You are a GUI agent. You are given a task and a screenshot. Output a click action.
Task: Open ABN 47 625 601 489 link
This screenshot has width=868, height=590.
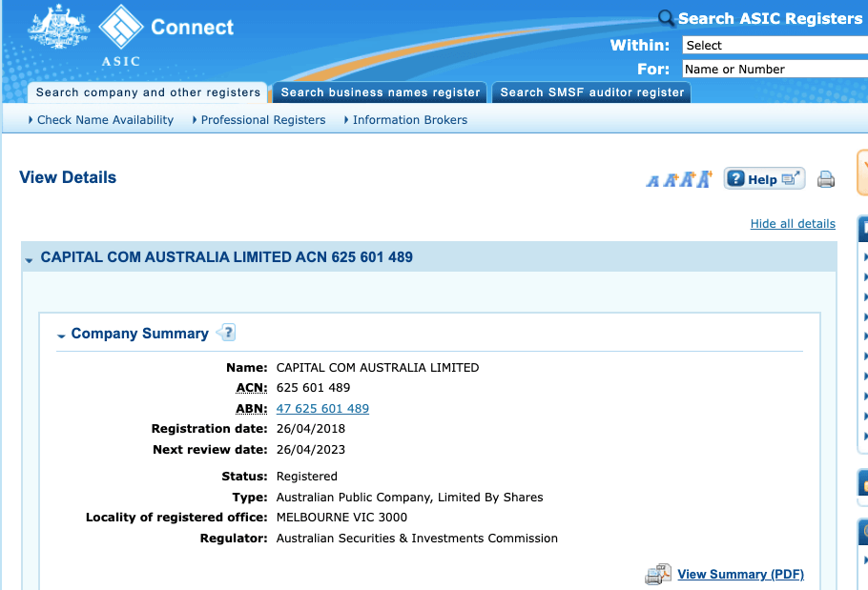tap(322, 409)
